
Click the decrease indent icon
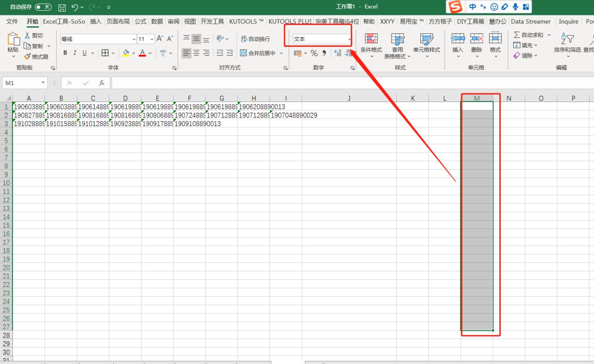[220, 53]
